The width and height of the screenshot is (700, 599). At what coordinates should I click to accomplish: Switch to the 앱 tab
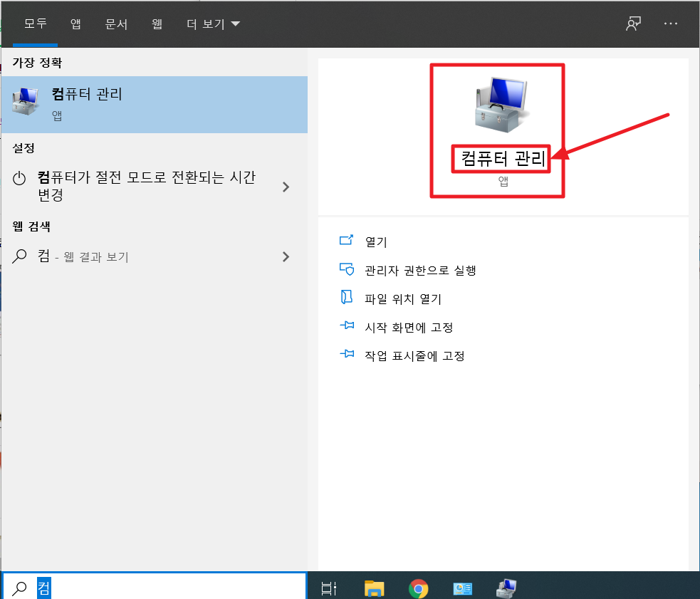(75, 24)
